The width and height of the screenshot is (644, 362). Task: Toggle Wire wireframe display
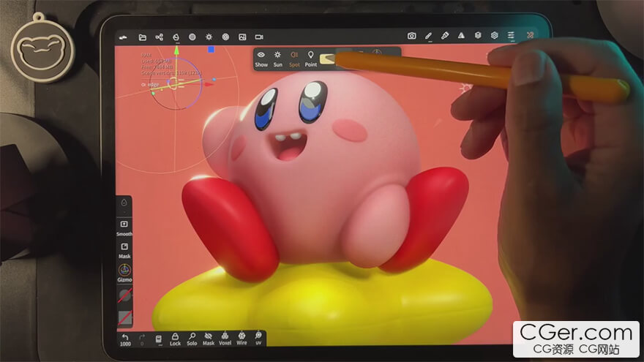[x=241, y=338]
